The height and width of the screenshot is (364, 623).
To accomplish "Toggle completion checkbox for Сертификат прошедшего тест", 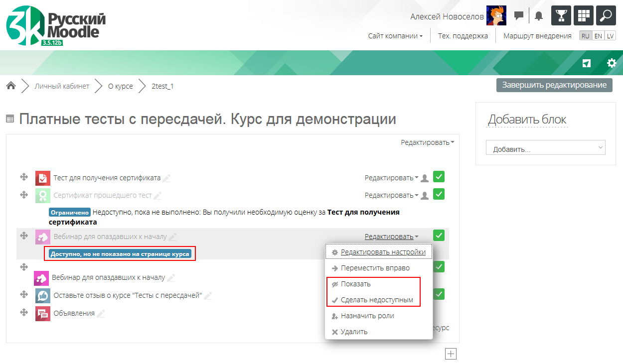I will pyautogui.click(x=439, y=194).
